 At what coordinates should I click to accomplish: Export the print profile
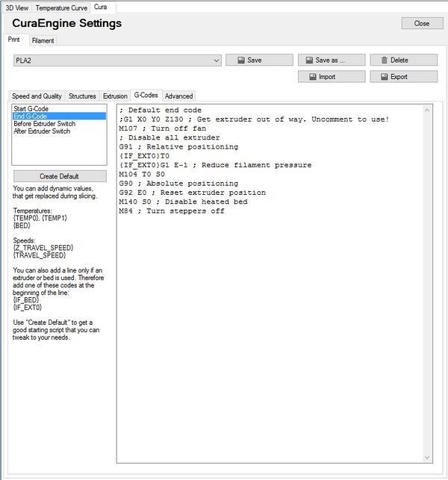pyautogui.click(x=404, y=77)
